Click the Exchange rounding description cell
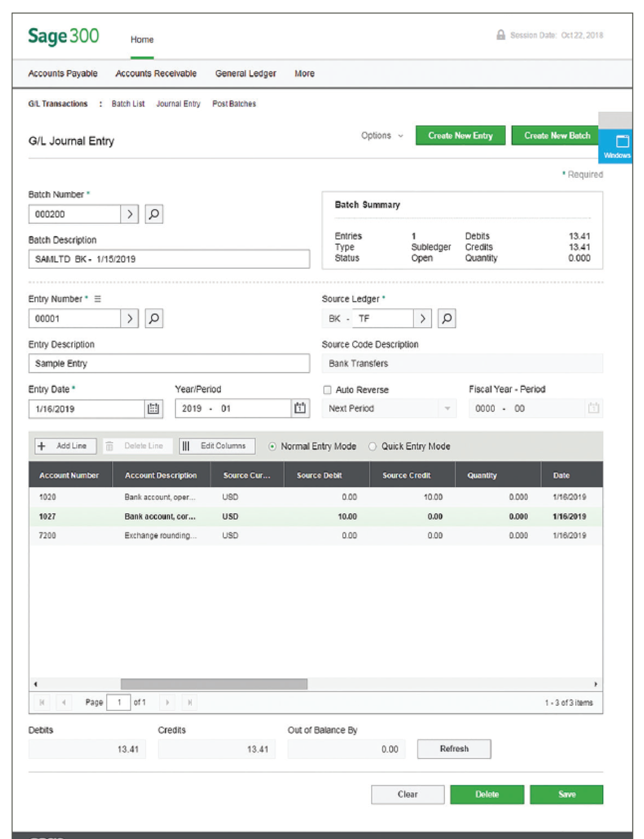This screenshot has height=839, width=644. point(160,535)
